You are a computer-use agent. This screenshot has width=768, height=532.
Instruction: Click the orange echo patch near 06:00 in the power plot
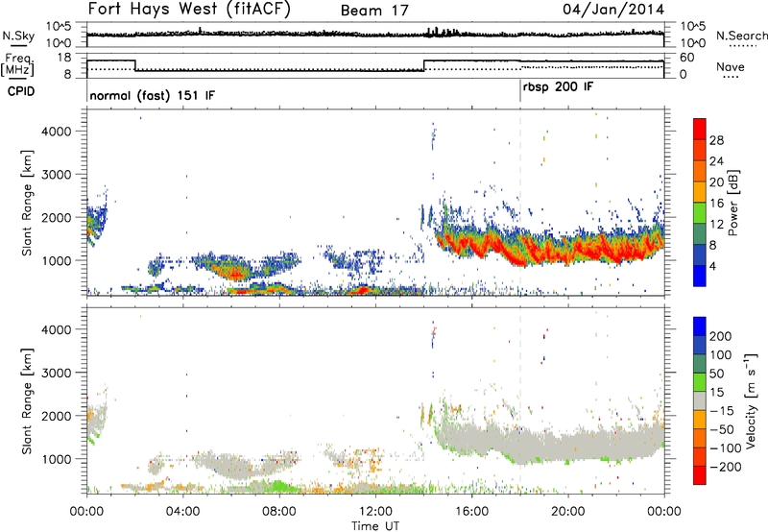click(234, 271)
